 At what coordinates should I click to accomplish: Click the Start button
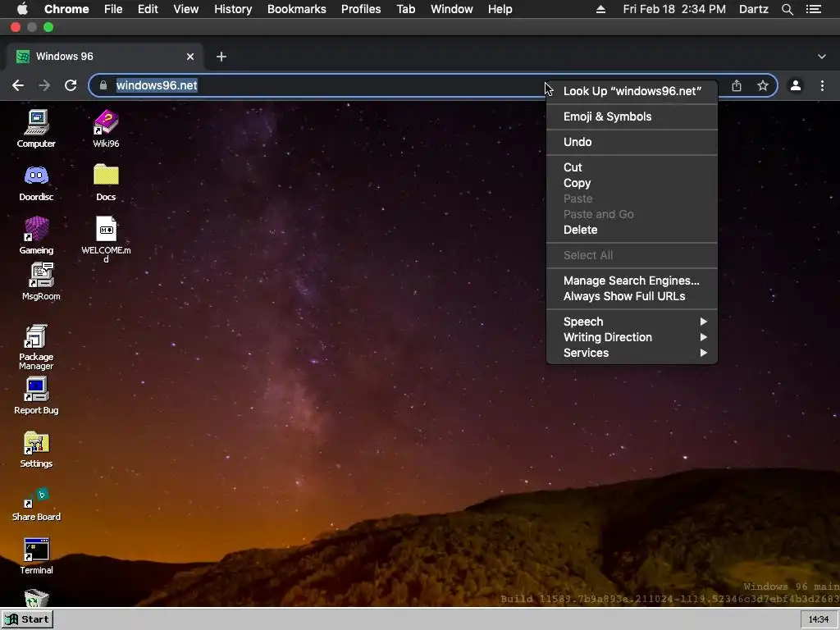(x=27, y=619)
